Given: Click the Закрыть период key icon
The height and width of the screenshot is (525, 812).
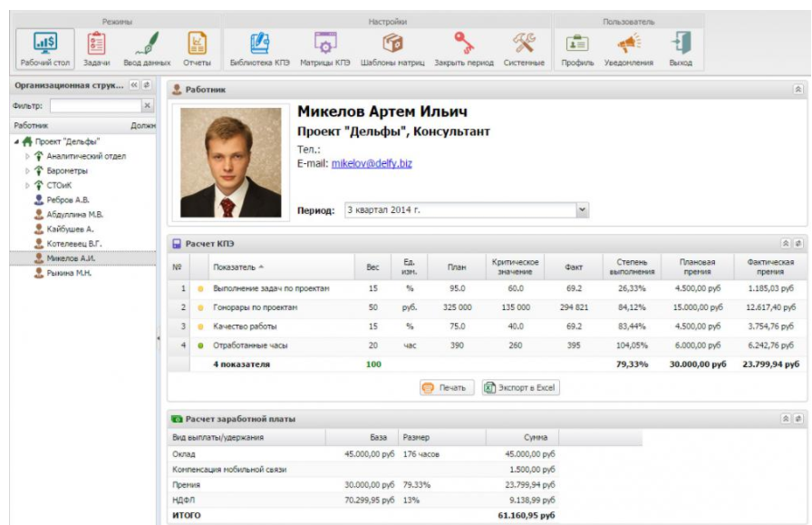Looking at the screenshot, I should 464,44.
